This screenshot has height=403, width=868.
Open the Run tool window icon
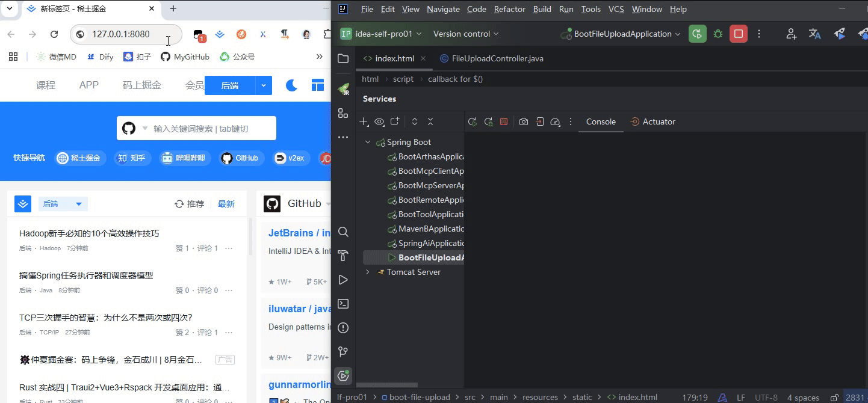click(343, 280)
